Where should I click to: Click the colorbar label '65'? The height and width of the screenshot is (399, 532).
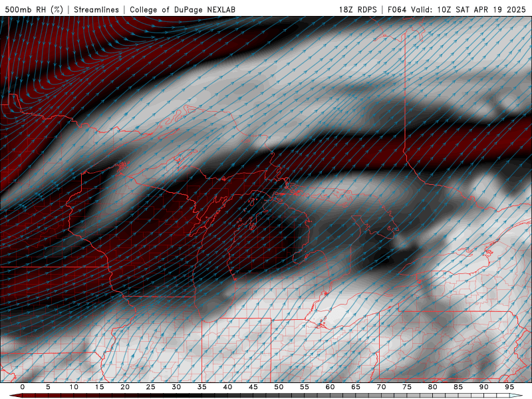(356, 387)
